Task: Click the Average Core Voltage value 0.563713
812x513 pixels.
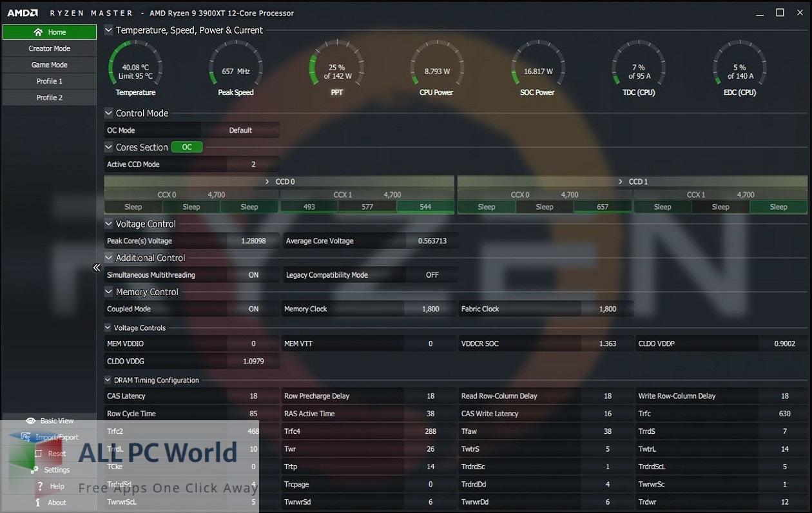Action: click(x=432, y=241)
